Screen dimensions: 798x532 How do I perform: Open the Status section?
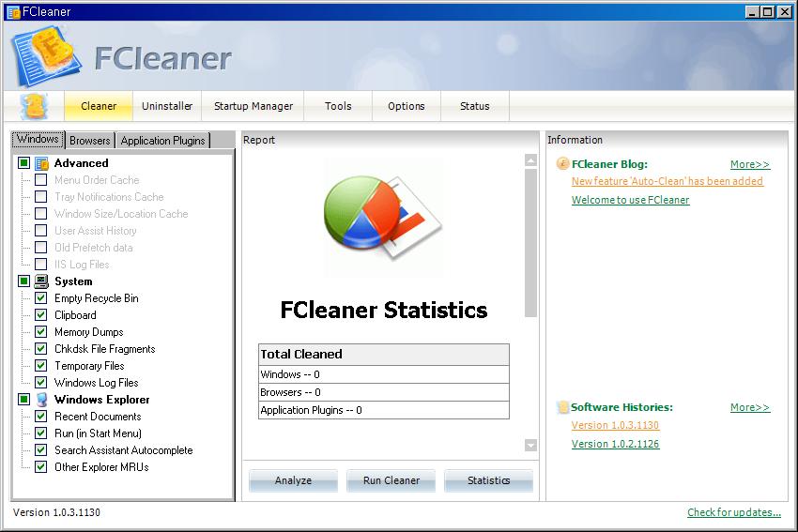tap(475, 106)
